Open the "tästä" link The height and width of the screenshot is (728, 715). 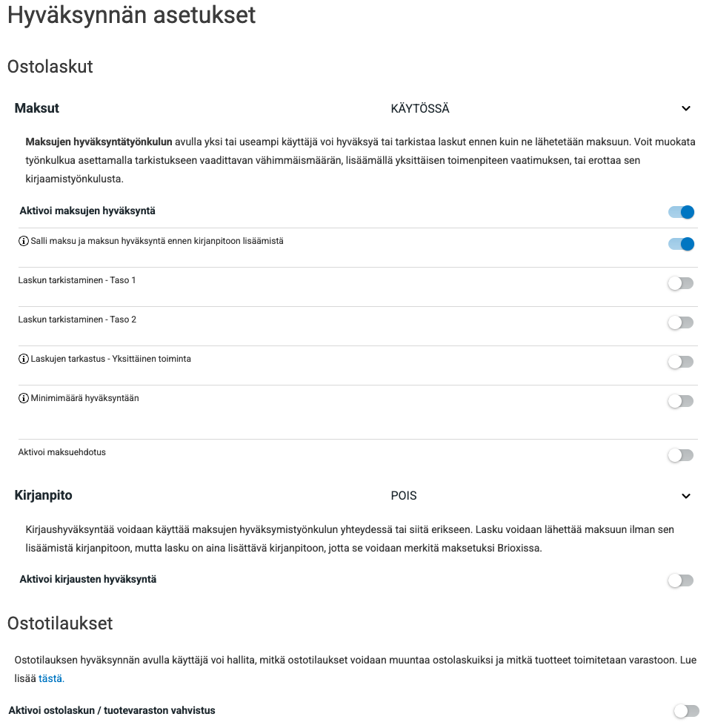coord(51,678)
